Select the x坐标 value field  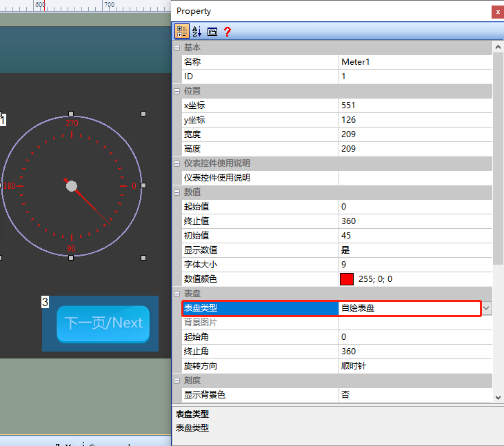pyautogui.click(x=415, y=105)
